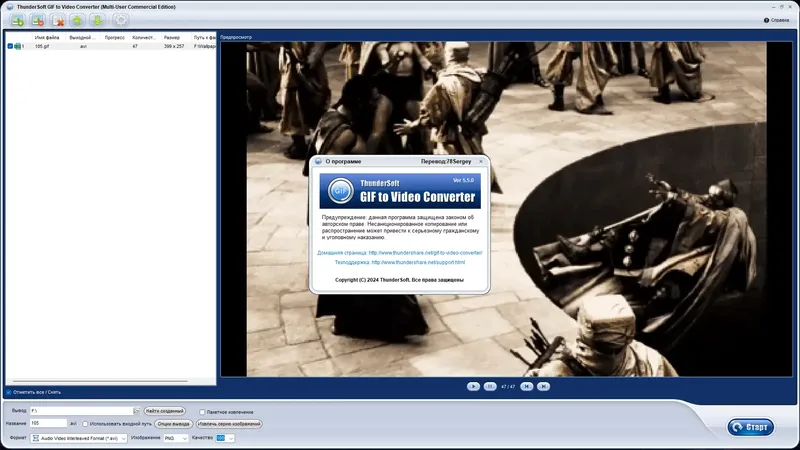Click the Путь к фа... column header

[205, 38]
